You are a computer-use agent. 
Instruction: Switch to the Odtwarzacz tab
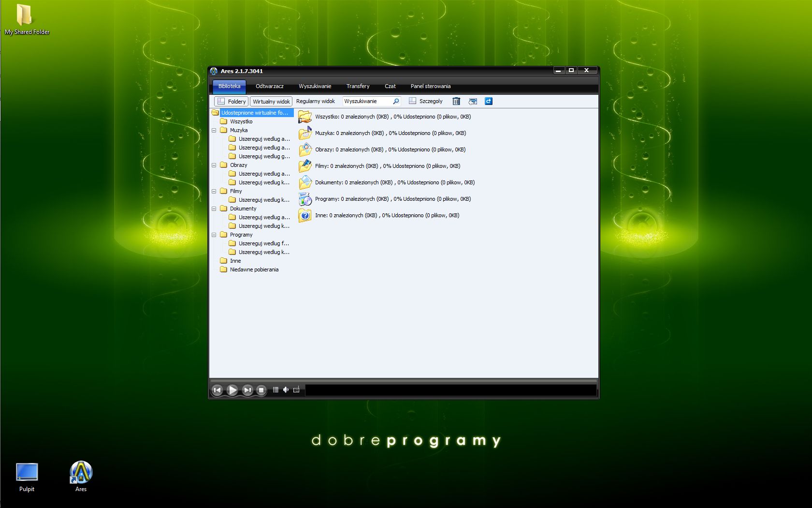[x=270, y=87]
